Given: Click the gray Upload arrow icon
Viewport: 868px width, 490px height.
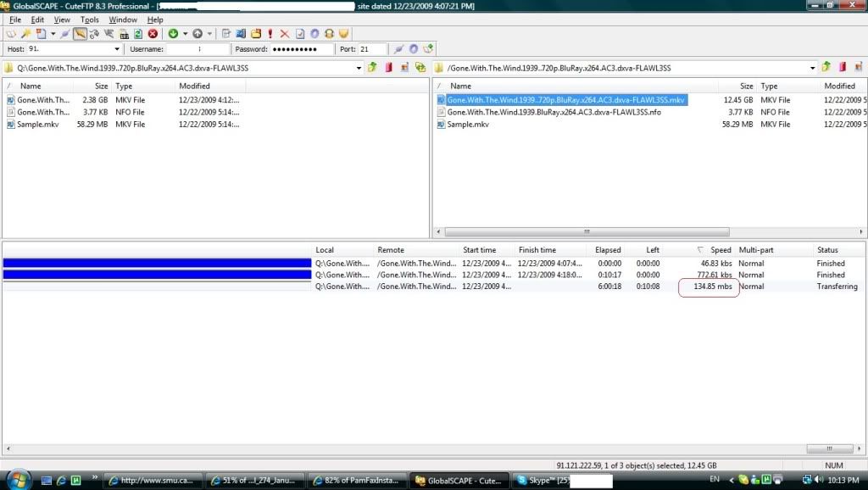Looking at the screenshot, I should pos(198,34).
